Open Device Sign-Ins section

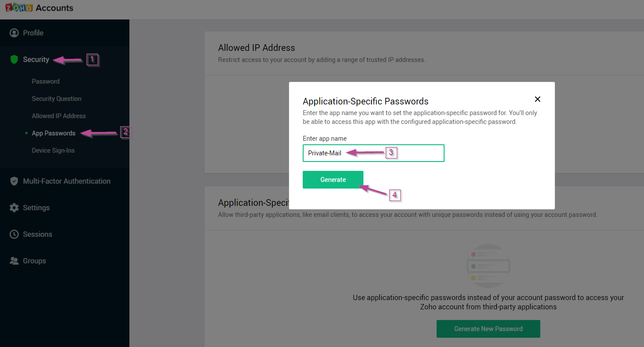coord(53,150)
